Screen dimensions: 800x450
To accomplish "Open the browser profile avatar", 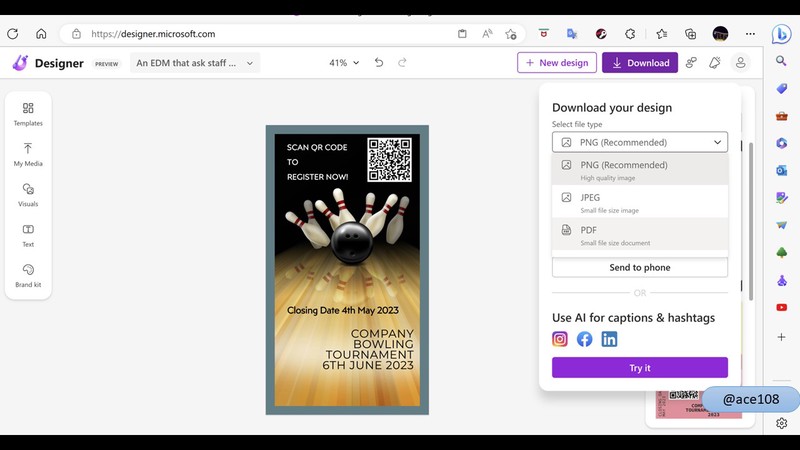I will 720,34.
